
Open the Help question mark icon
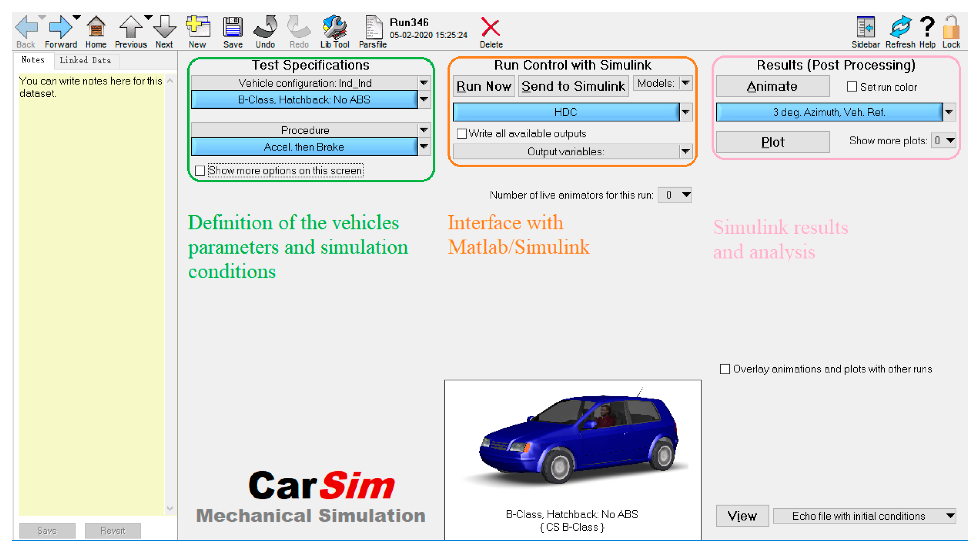click(927, 27)
